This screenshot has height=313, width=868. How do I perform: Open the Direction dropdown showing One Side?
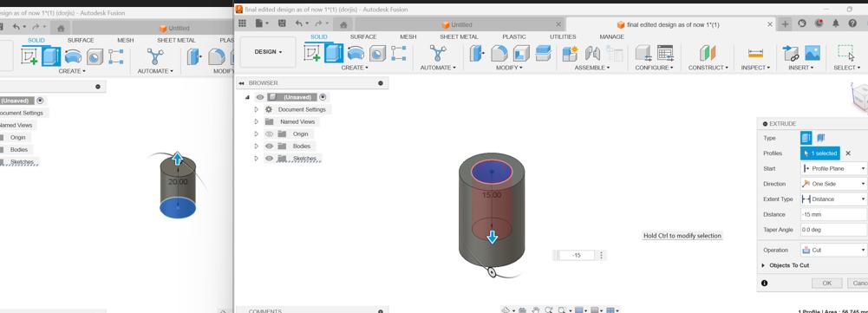[833, 184]
